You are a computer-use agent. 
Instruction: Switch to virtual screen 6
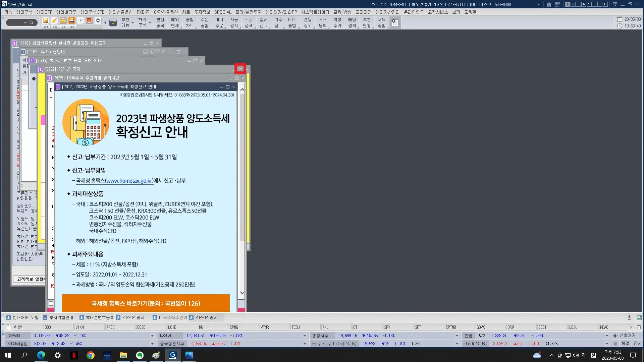[x=594, y=4]
